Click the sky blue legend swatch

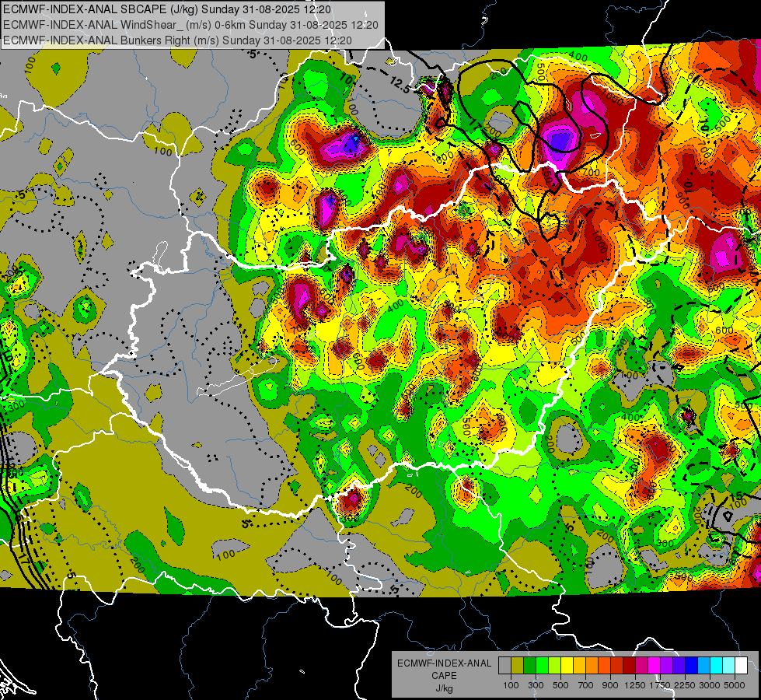(x=704, y=666)
